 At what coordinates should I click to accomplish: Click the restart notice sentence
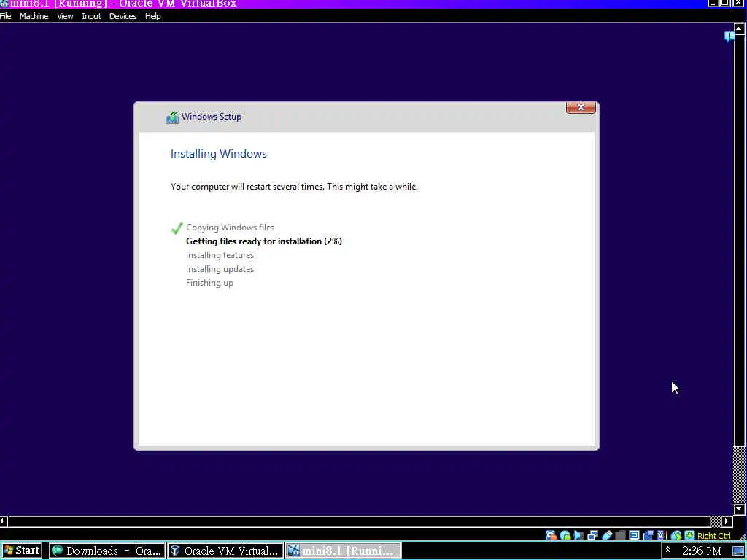[x=294, y=187]
